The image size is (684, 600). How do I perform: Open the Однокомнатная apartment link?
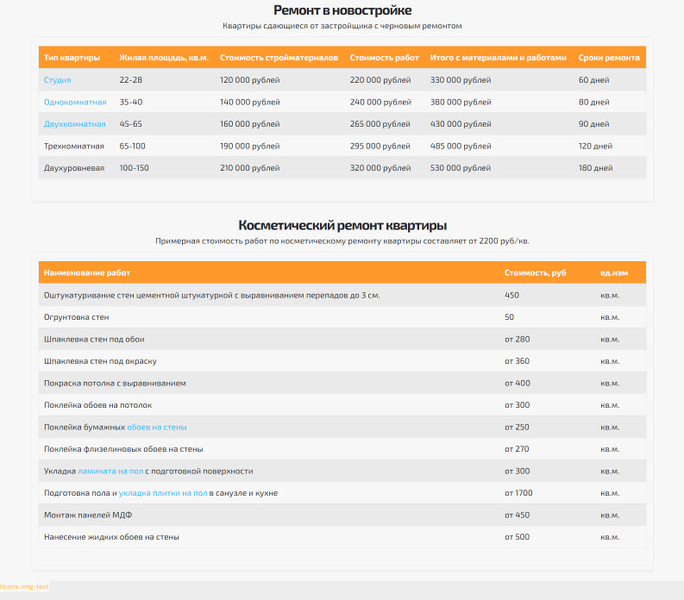[75, 102]
